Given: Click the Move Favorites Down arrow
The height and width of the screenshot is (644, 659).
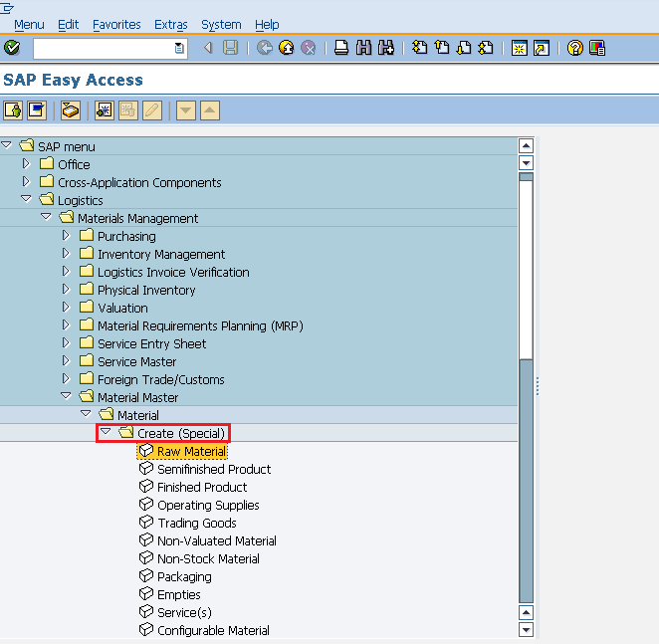Looking at the screenshot, I should (186, 110).
